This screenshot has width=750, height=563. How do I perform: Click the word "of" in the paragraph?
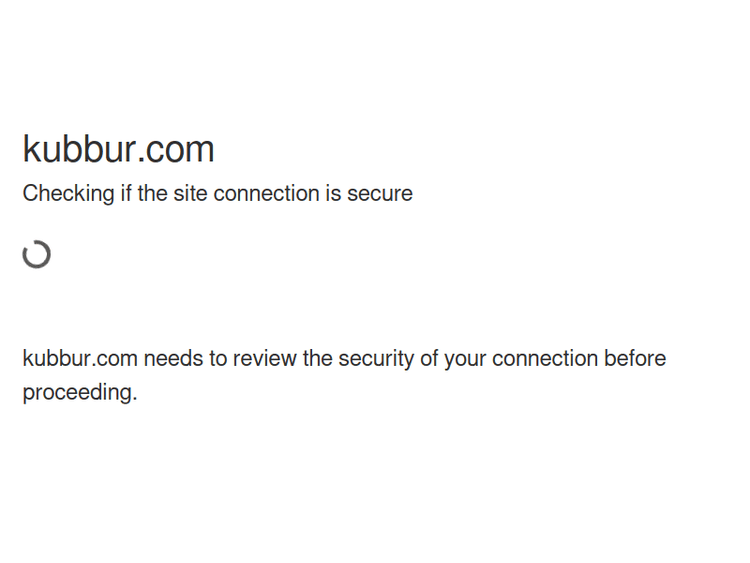[x=429, y=359]
